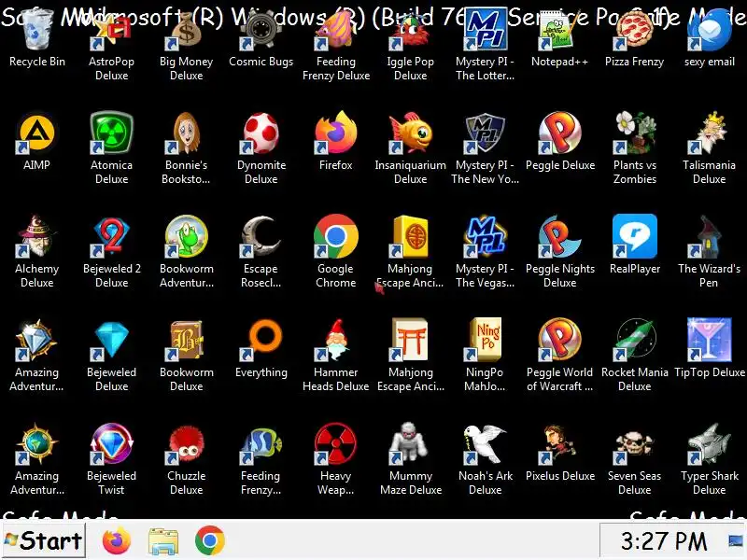Launch Peggle Nights Deluxe shortcut
The width and height of the screenshot is (747, 560).
(x=559, y=237)
